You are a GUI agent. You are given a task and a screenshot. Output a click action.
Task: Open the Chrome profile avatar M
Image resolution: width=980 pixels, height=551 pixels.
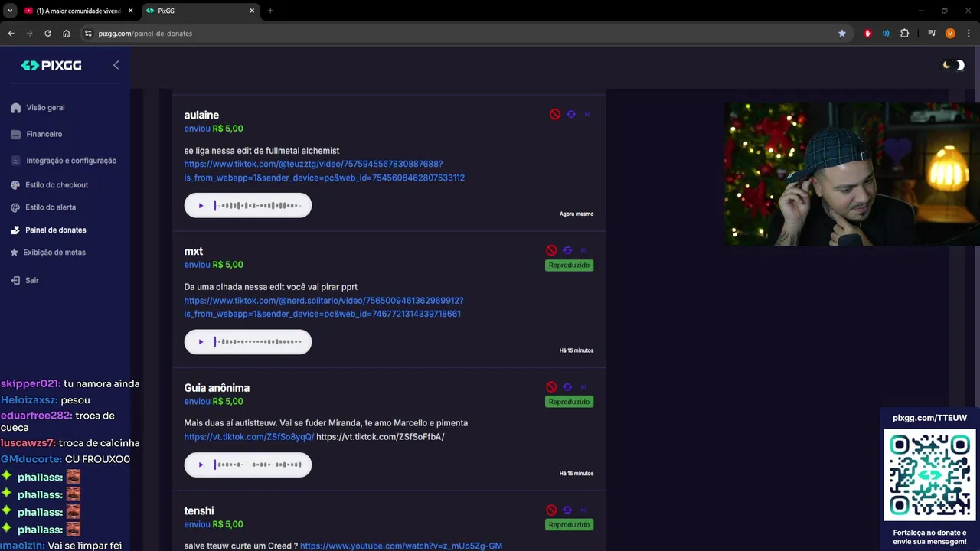[950, 34]
